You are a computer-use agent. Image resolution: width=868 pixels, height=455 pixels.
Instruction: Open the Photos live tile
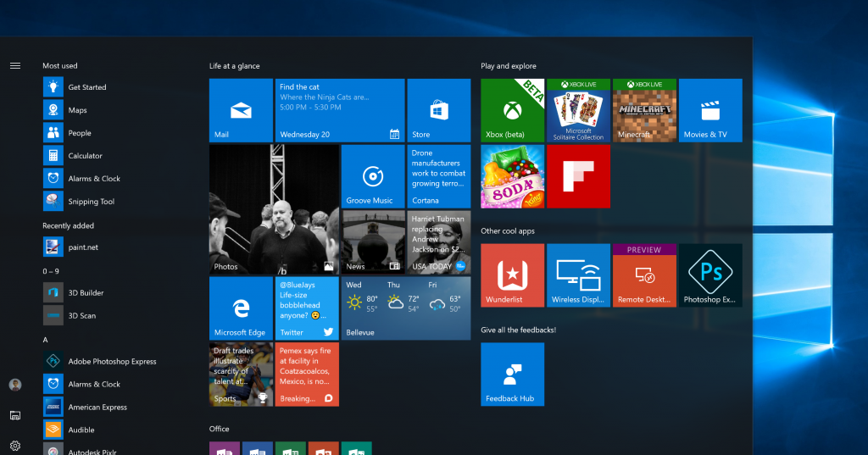coord(274,209)
